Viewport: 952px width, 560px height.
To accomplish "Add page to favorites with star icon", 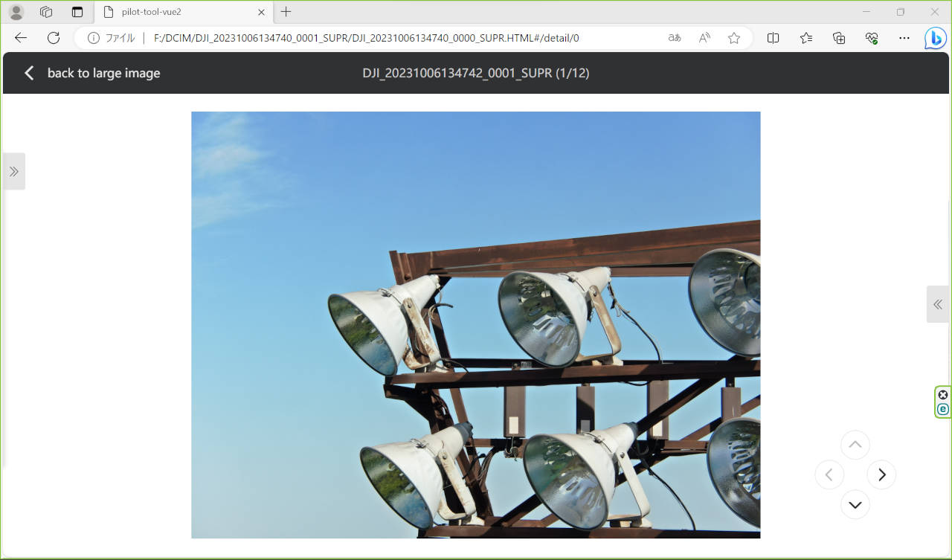I will pos(734,38).
